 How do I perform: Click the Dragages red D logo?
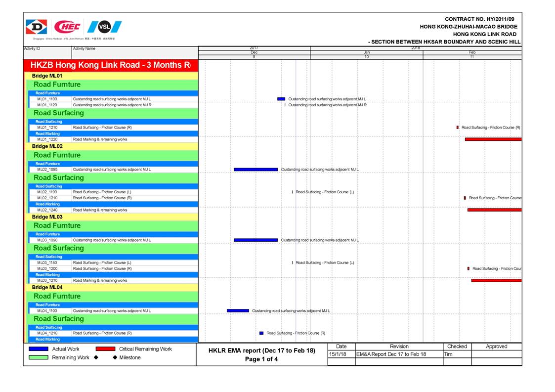tap(37, 27)
